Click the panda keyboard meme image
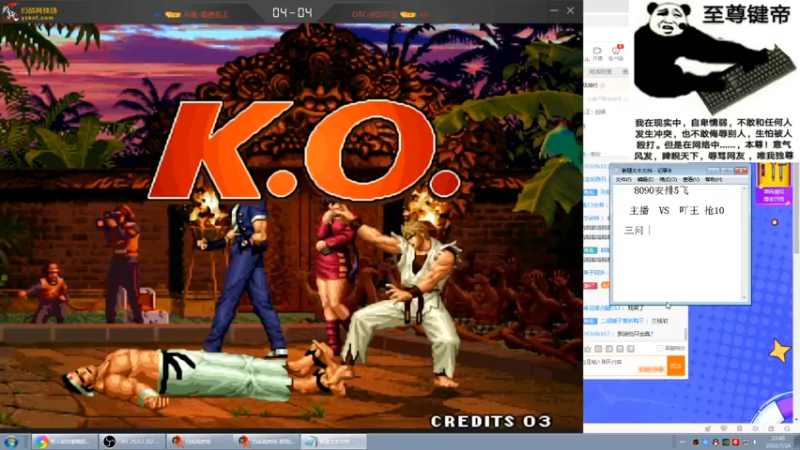 point(712,58)
